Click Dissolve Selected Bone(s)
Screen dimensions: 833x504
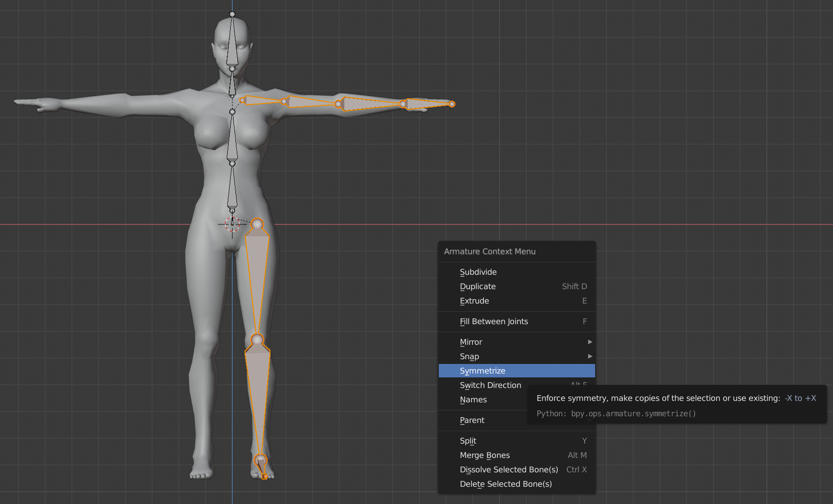516,469
